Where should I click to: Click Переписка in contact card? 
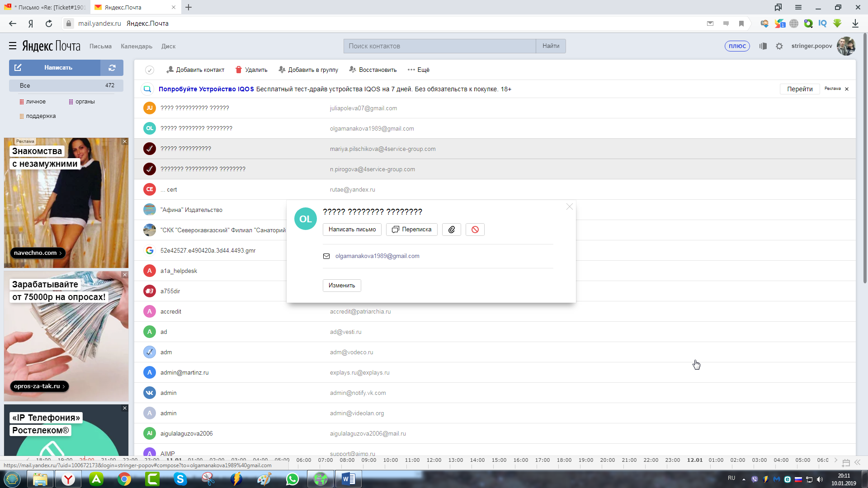click(412, 230)
